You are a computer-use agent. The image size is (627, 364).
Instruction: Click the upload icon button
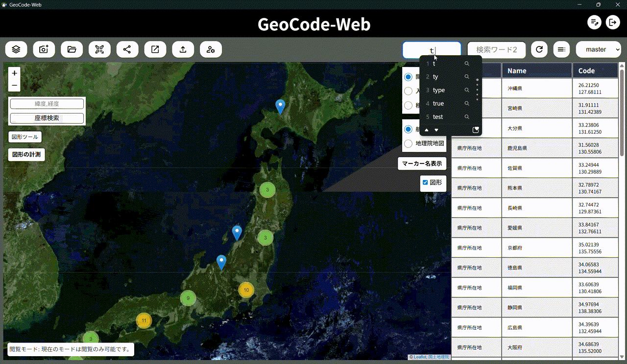[183, 49]
